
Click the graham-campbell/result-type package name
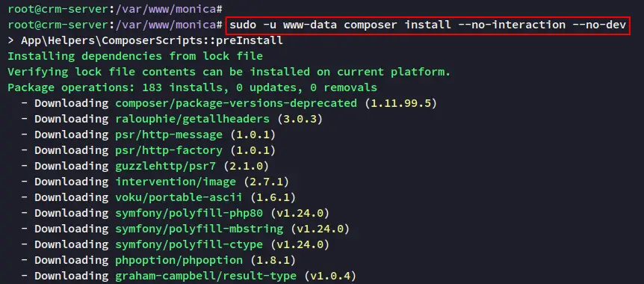click(x=205, y=275)
